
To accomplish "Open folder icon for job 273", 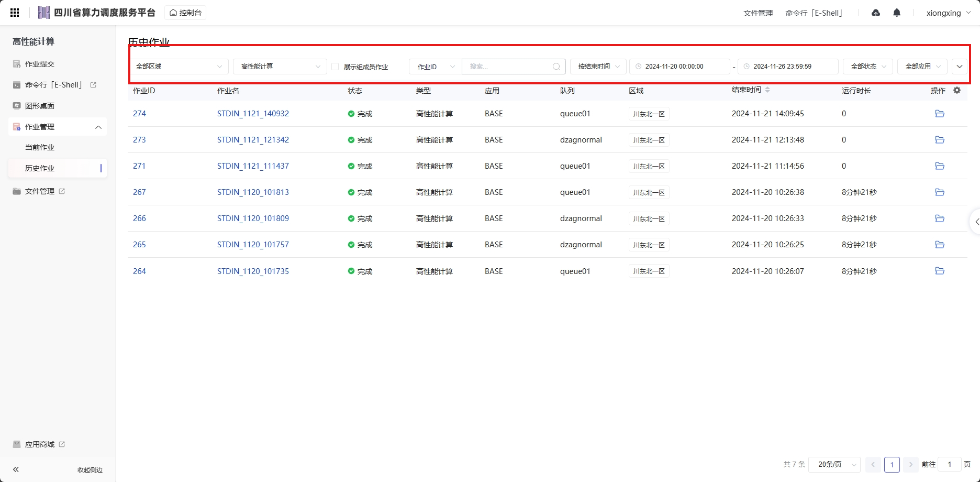I will click(x=940, y=140).
